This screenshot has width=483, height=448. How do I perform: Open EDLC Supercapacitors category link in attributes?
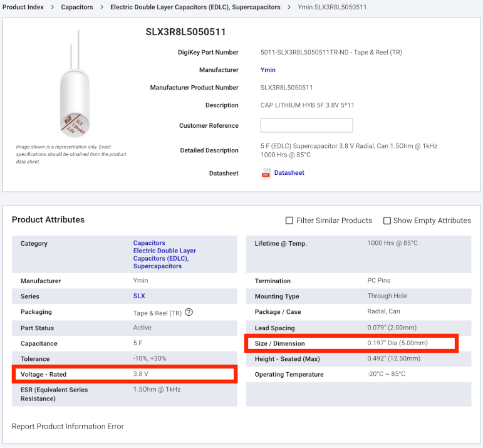(x=165, y=259)
